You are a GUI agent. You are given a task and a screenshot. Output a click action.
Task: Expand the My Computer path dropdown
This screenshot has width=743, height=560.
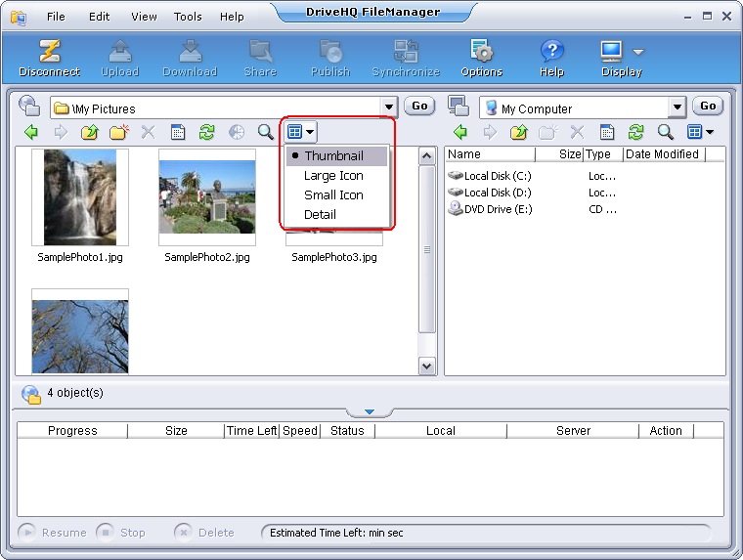[x=677, y=108]
